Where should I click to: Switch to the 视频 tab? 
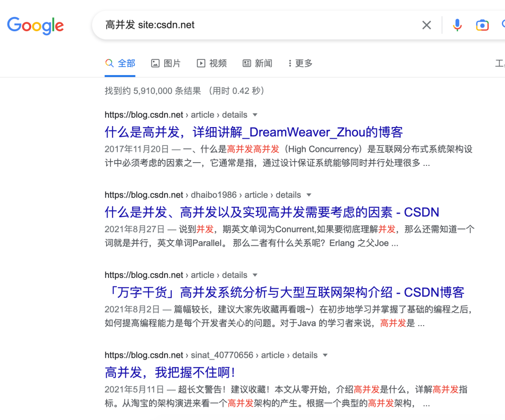point(211,64)
